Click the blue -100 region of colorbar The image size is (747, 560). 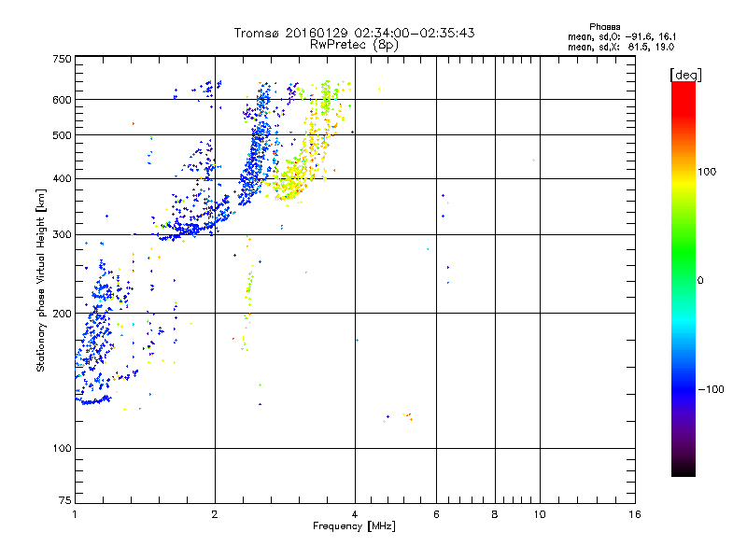click(x=684, y=388)
